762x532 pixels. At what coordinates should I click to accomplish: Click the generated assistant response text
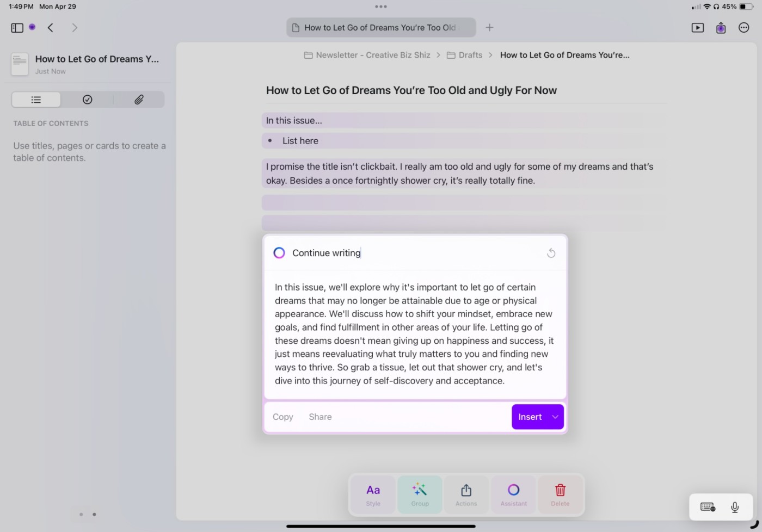(x=415, y=334)
